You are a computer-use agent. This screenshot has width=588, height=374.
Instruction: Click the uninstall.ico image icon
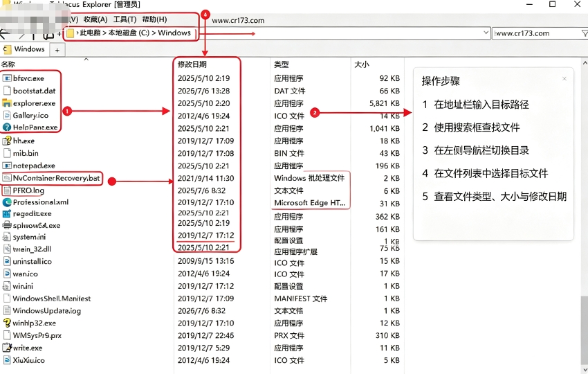point(7,261)
